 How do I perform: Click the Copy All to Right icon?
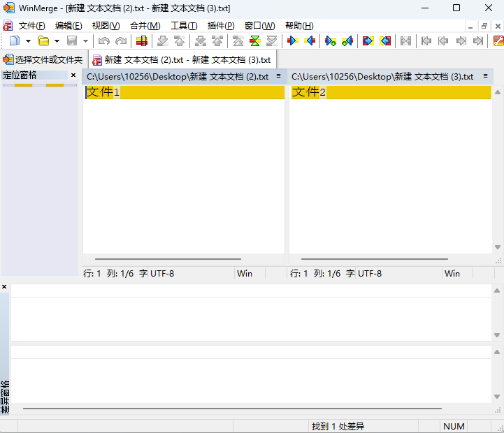pyautogui.click(x=368, y=41)
